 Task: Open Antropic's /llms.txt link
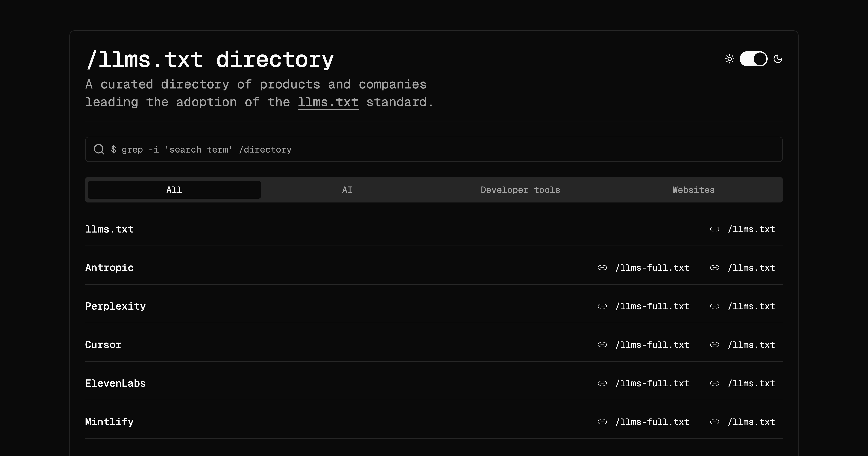pyautogui.click(x=751, y=268)
